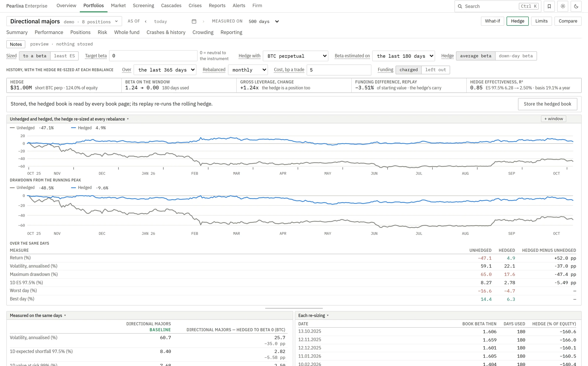This screenshot has width=588, height=366.
Task: Open the Directional majors portfolio dropdown
Action: [64, 22]
